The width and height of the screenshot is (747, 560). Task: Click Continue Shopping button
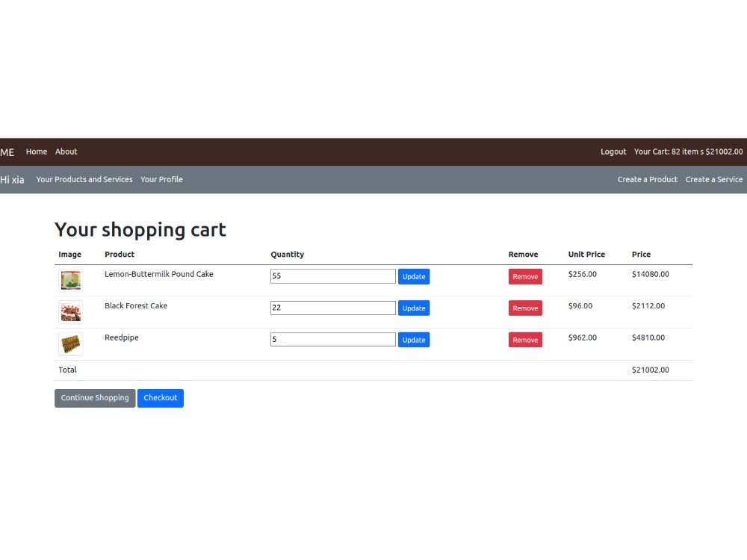(x=95, y=398)
